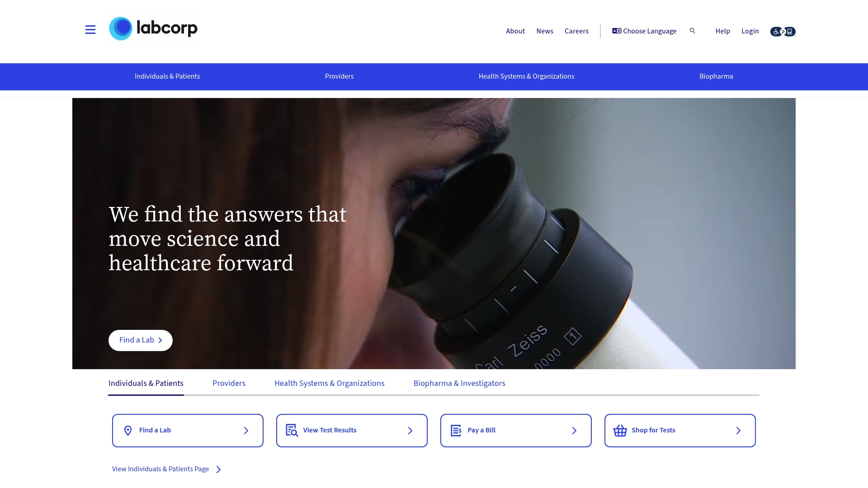Screen dimensions: 868x488
Task: Open the Careers page
Action: [576, 31]
